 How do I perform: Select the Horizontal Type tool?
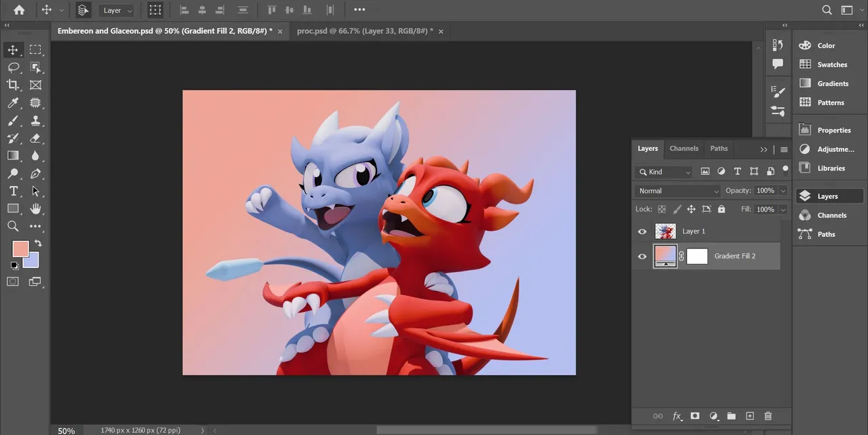pyautogui.click(x=13, y=191)
